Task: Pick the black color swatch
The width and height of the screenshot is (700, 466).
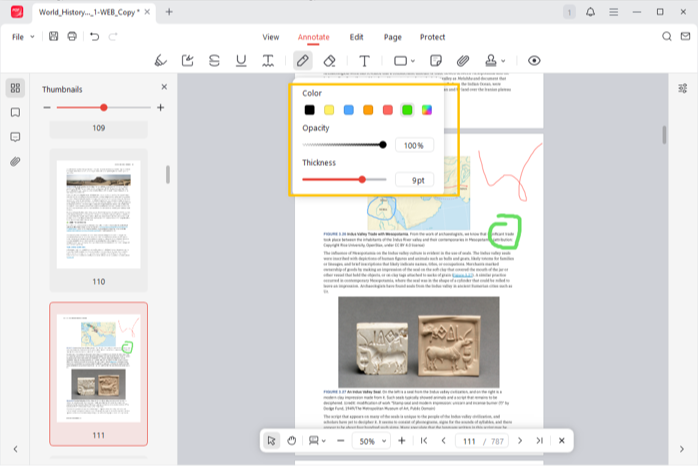Action: pos(309,110)
